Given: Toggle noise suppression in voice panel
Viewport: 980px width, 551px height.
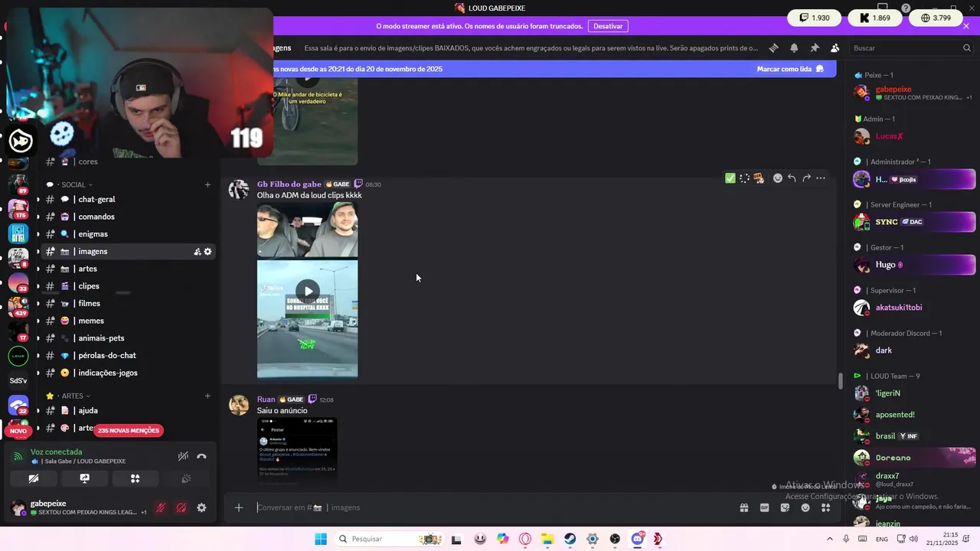Looking at the screenshot, I should (x=183, y=456).
